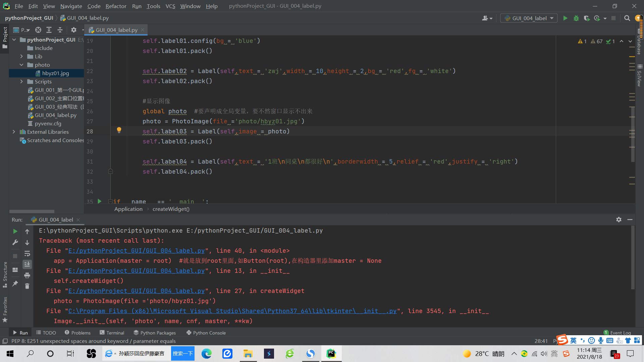644x362 pixels.
Task: Open the user account icon in the toolbar
Action: [x=487, y=18]
